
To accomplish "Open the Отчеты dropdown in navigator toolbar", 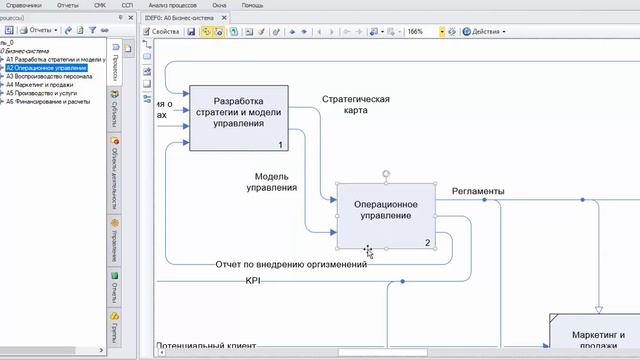I will (39, 30).
